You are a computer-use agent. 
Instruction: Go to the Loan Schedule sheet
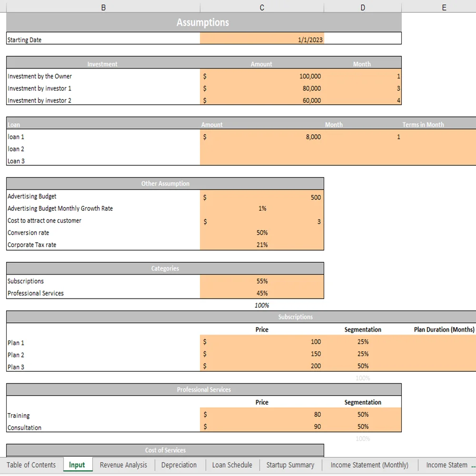232,465
